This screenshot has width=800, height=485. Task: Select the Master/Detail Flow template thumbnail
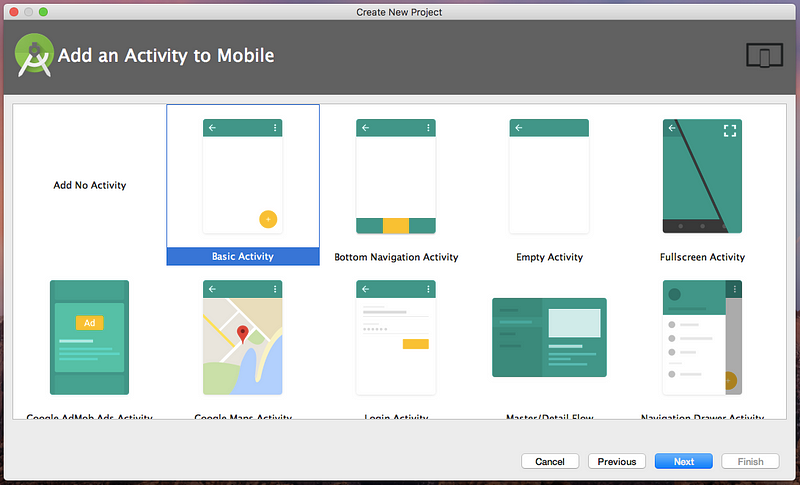click(549, 337)
